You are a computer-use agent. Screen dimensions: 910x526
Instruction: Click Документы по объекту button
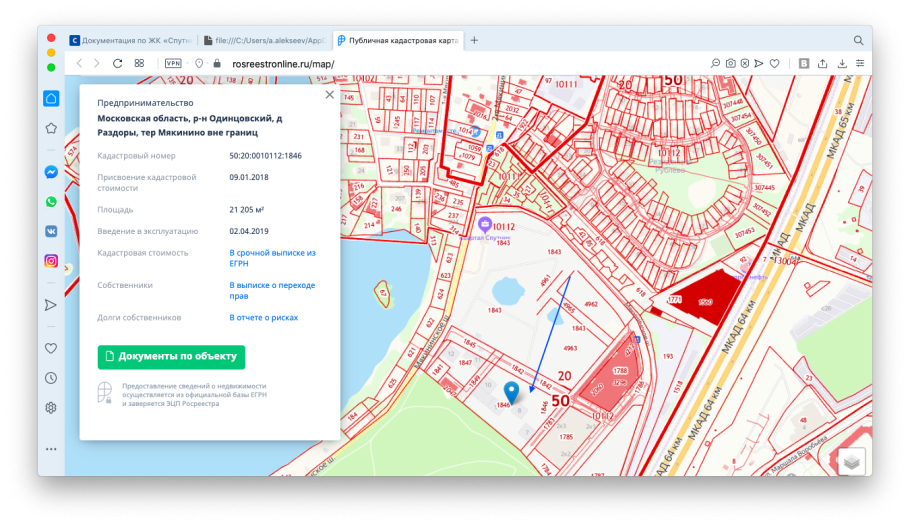171,357
